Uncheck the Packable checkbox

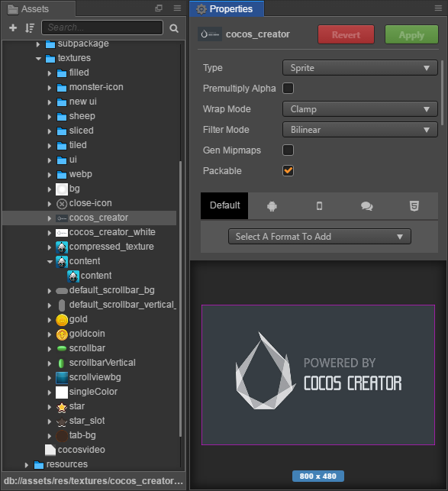click(288, 171)
